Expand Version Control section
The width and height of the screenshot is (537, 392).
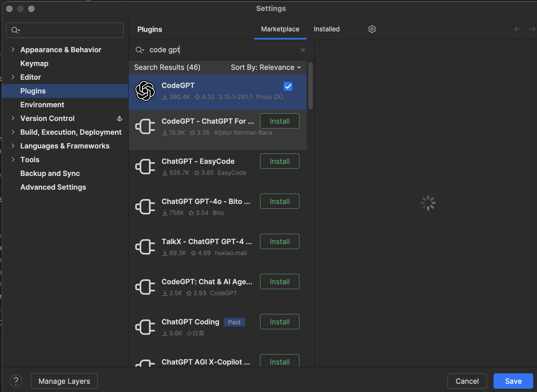click(13, 118)
